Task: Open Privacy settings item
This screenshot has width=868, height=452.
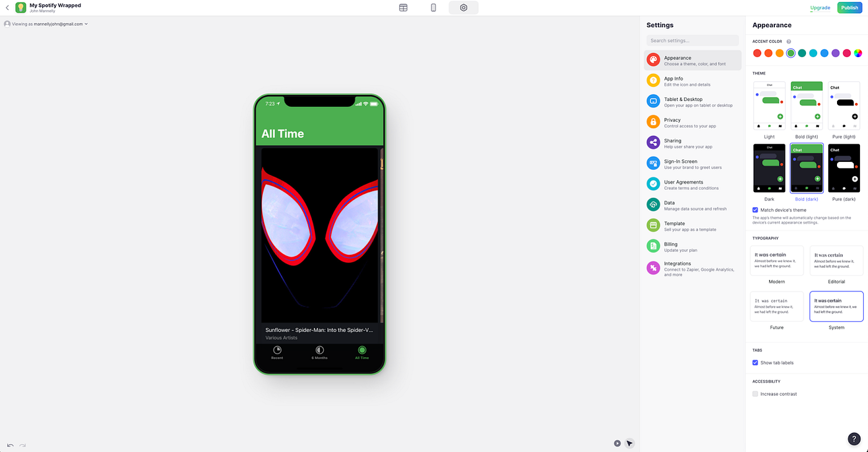Action: pos(693,122)
